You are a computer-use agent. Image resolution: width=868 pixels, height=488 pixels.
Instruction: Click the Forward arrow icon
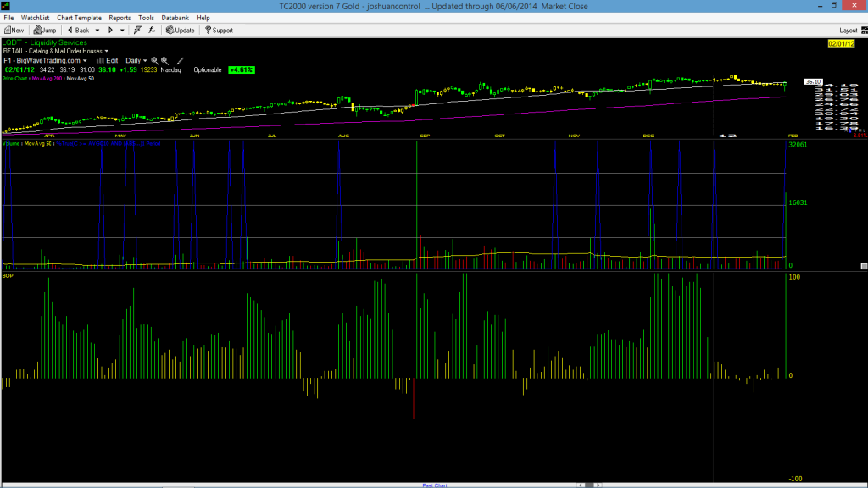pyautogui.click(x=110, y=30)
